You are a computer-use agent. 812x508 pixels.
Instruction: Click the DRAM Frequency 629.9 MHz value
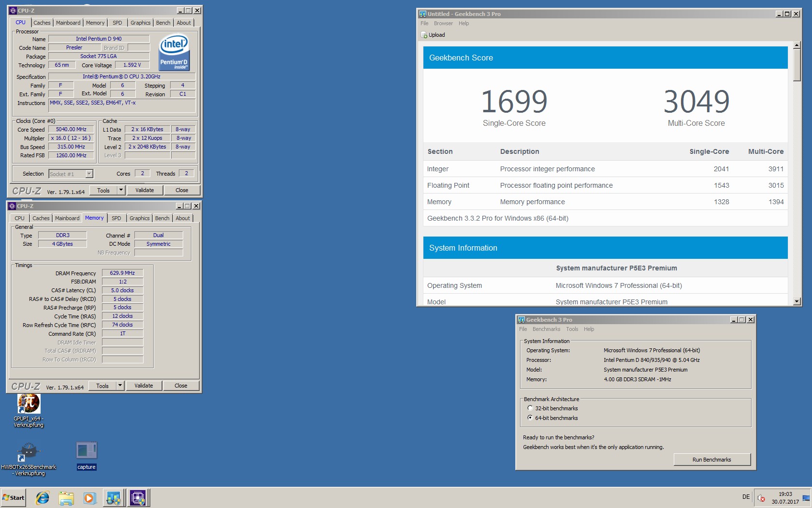(x=122, y=273)
